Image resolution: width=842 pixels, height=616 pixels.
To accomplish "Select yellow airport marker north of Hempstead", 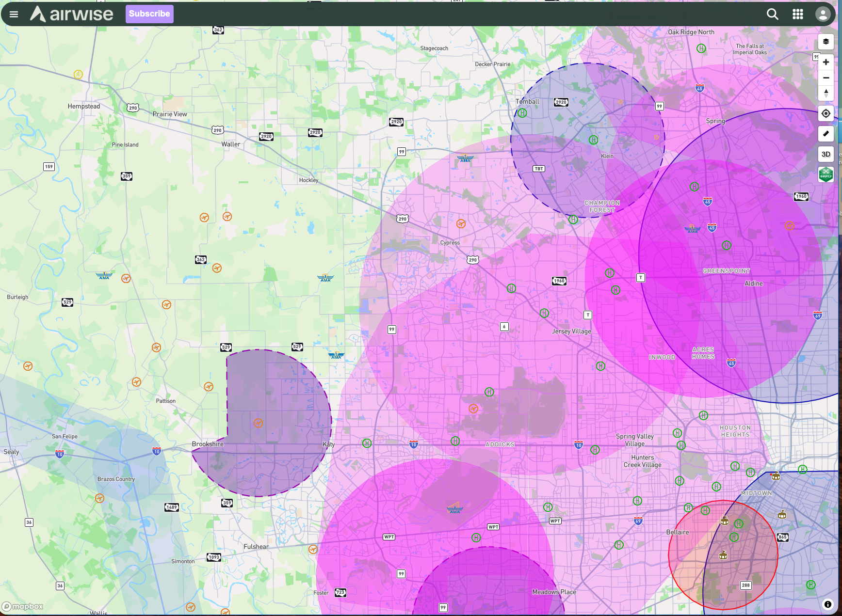I will point(78,74).
